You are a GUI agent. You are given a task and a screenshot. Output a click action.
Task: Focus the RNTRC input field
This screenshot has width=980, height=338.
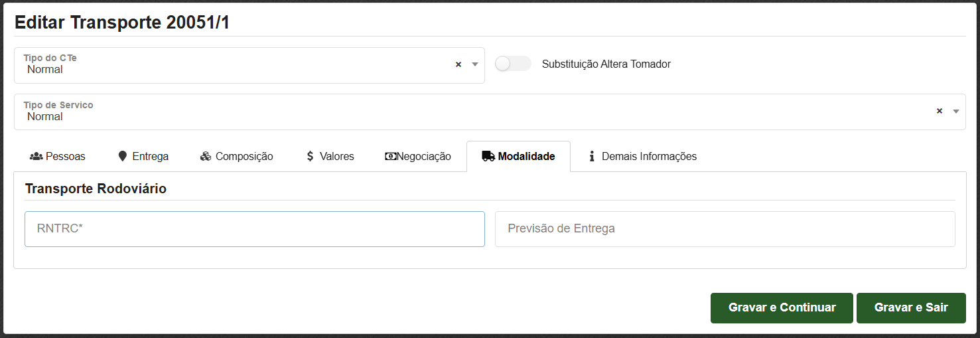[x=255, y=229]
